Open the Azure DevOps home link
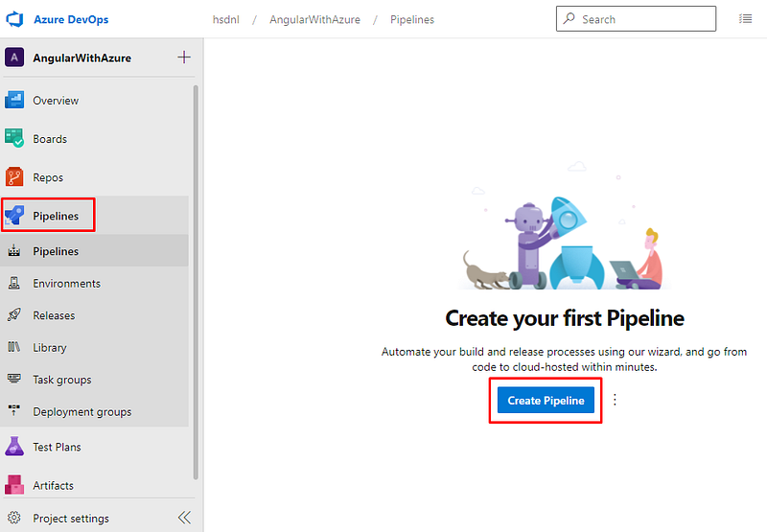767x532 pixels. [71, 19]
